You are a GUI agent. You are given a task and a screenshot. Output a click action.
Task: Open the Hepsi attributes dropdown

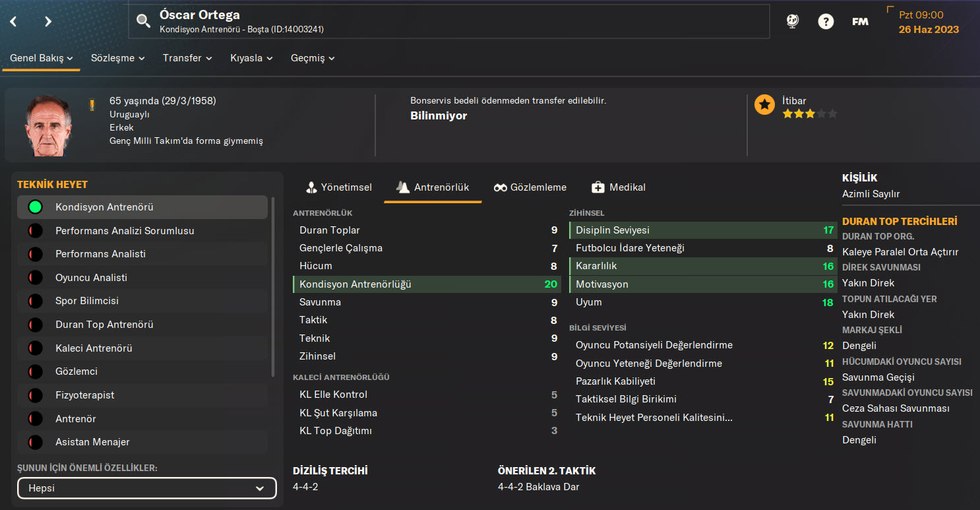146,488
